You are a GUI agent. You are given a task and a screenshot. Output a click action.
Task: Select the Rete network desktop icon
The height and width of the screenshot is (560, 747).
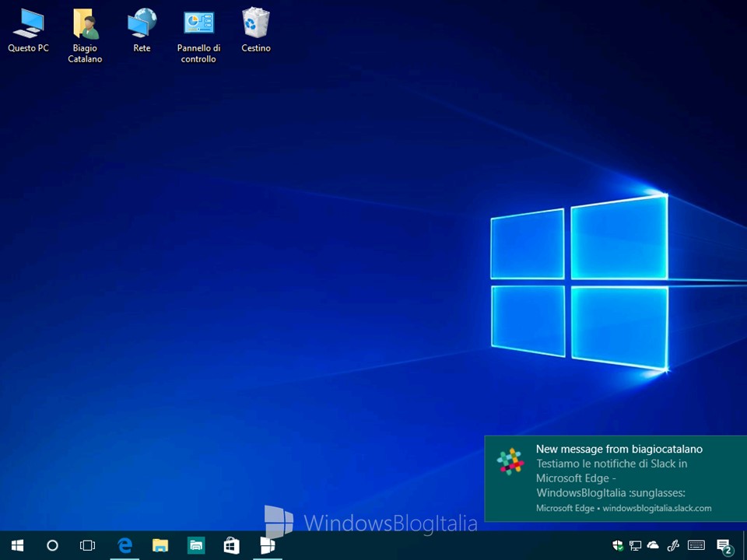point(142,30)
